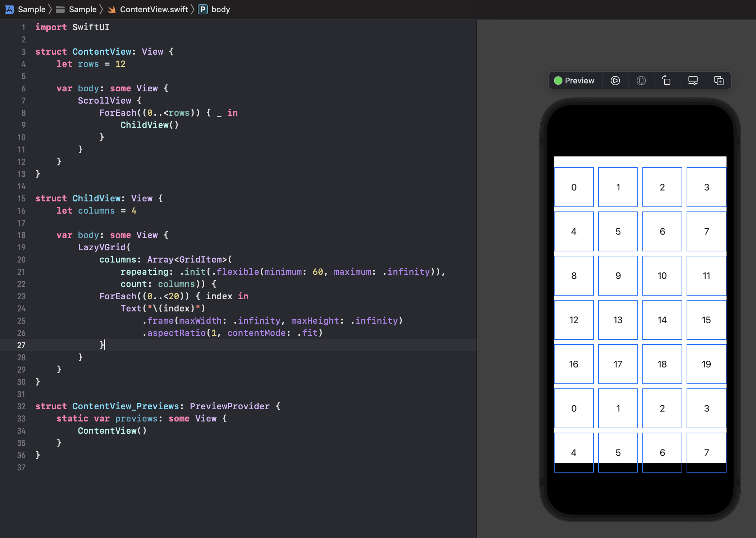The image size is (756, 538).
Task: Open the preview device settings icon
Action: pyautogui.click(x=641, y=80)
